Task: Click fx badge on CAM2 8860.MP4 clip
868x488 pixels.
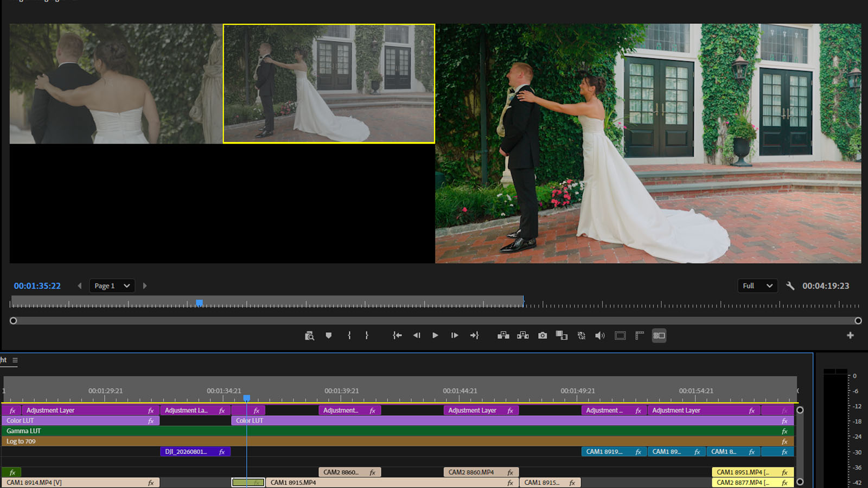Action: click(510, 472)
